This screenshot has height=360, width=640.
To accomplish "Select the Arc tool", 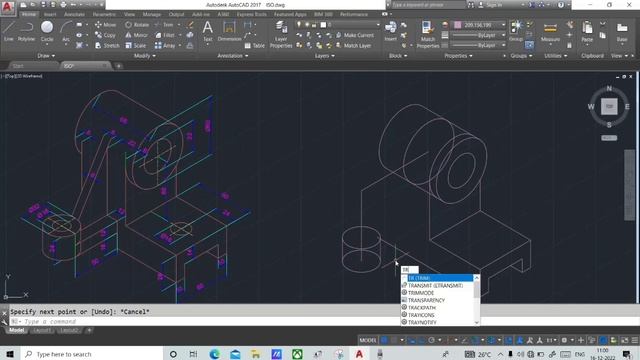I will tap(66, 31).
